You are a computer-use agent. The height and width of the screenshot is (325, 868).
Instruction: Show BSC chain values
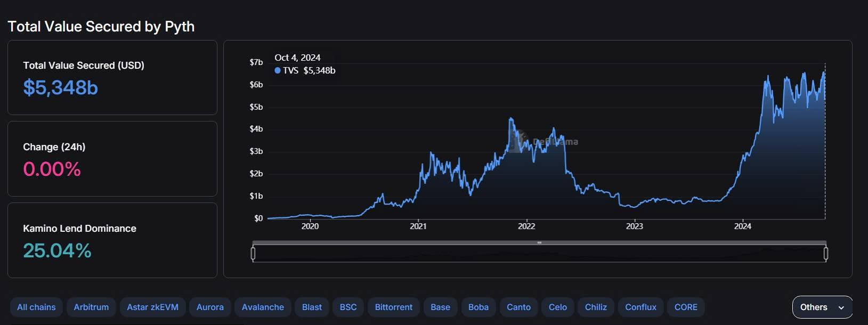pos(348,307)
